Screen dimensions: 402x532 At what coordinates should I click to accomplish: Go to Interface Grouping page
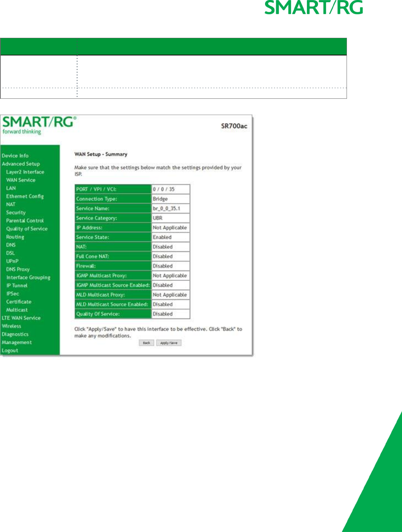(28, 278)
